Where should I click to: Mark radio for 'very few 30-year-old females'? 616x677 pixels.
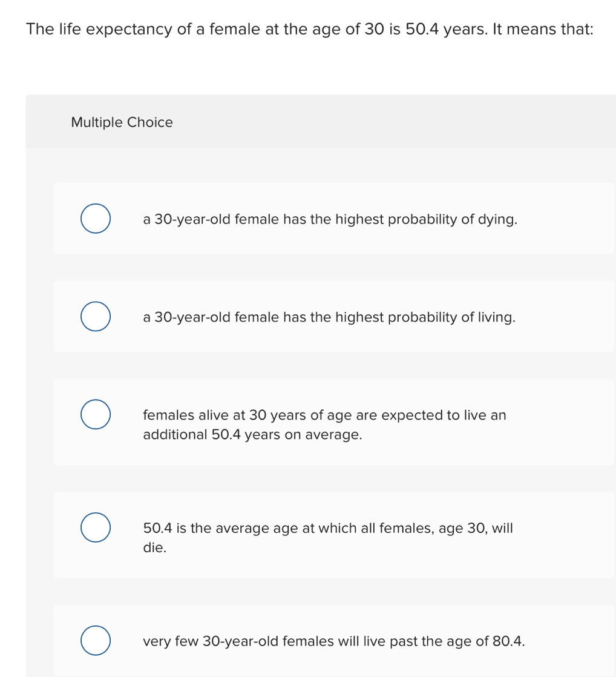[96, 641]
